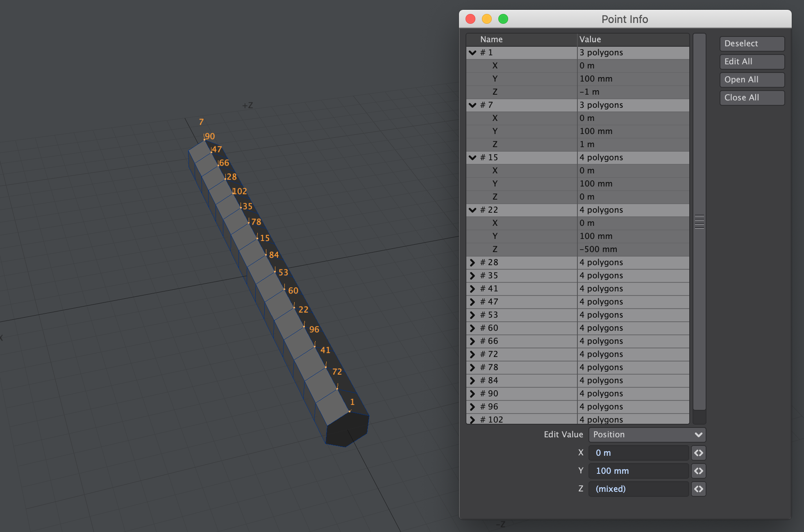Image resolution: width=804 pixels, height=532 pixels.
Task: Expand the # 28 point row
Action: pos(472,262)
